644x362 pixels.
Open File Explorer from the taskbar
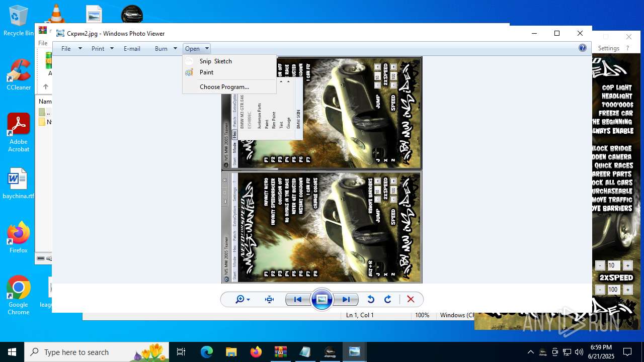pyautogui.click(x=231, y=352)
